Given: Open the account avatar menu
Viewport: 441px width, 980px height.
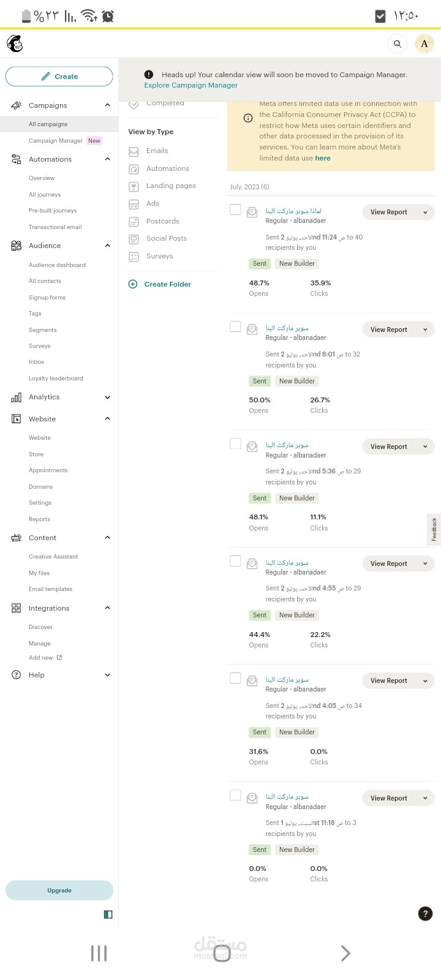Looking at the screenshot, I should (x=424, y=44).
